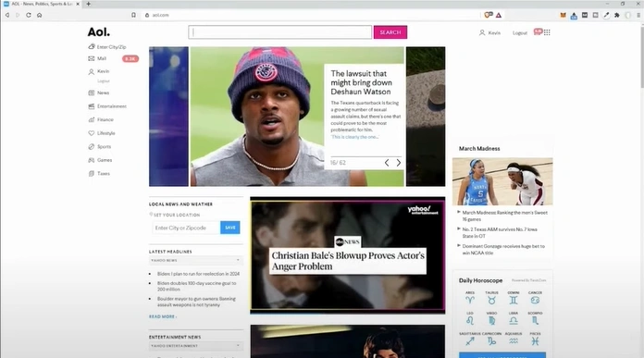The height and width of the screenshot is (358, 644).
Task: Click the small Logout link under Kevin in sidebar
Action: click(104, 81)
